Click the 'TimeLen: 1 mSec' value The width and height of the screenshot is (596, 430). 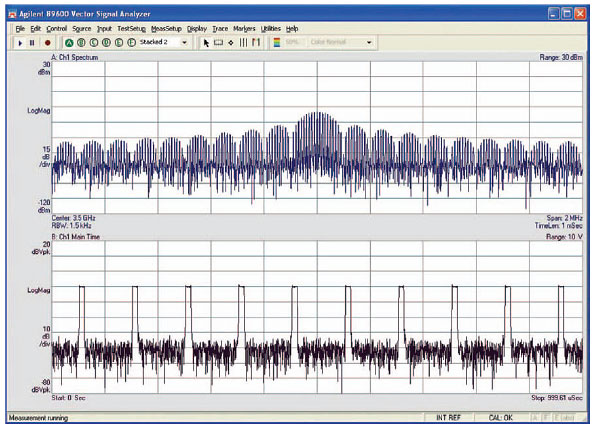(558, 226)
